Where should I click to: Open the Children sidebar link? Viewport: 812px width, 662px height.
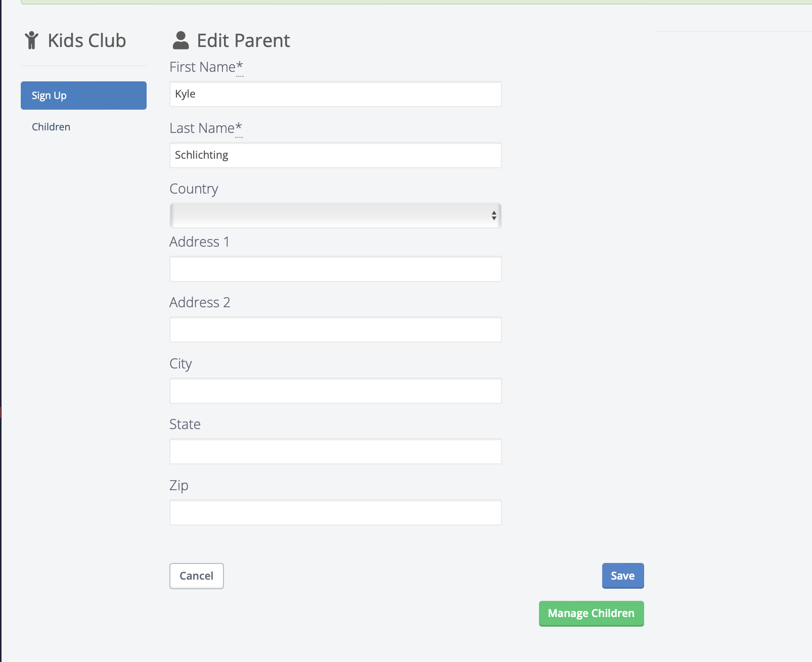pyautogui.click(x=51, y=127)
